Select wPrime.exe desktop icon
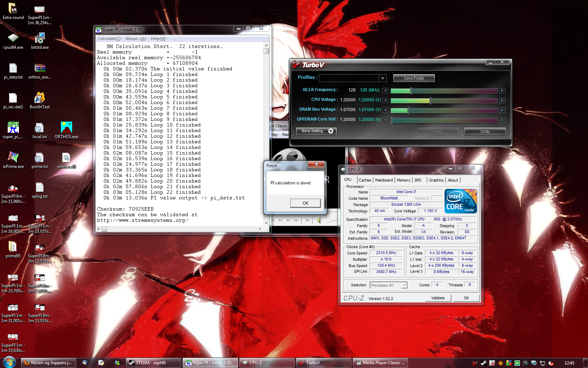The height and width of the screenshot is (368, 588). tap(13, 160)
